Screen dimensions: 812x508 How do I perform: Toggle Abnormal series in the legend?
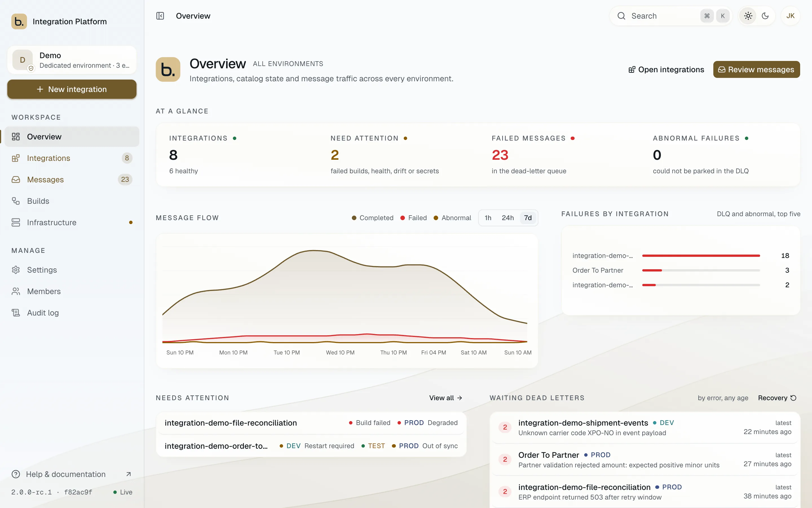coord(452,218)
